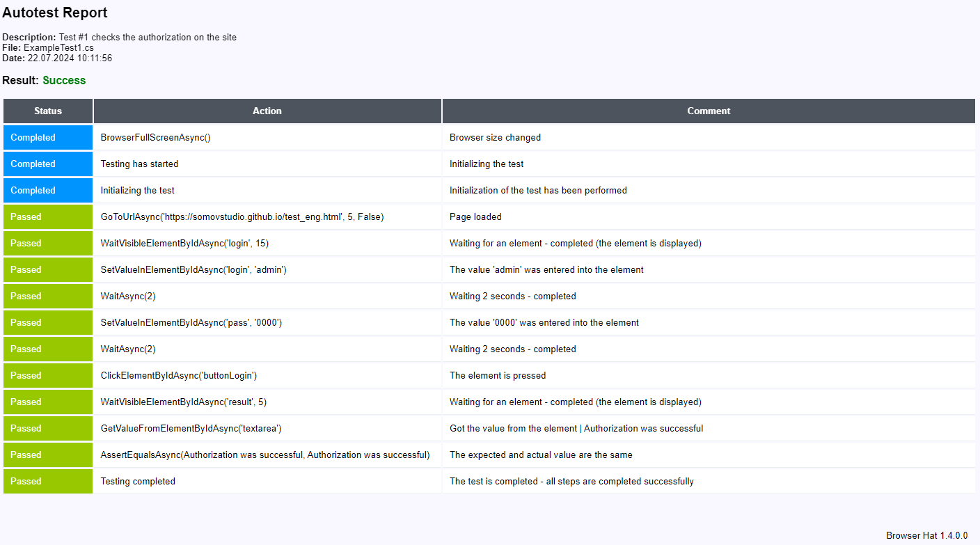Screen dimensions: 980x545
Task: Click the GetValueFromElementByIdAsync('textarea') action
Action: click(x=191, y=429)
